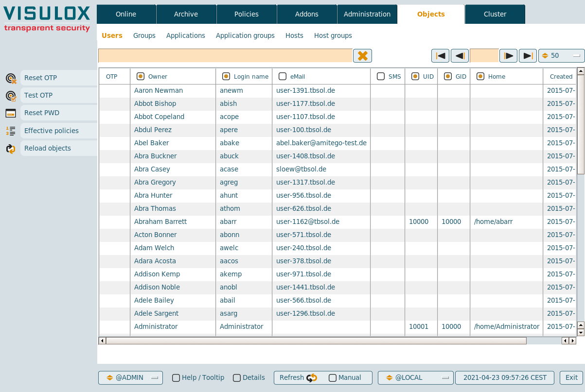This screenshot has height=392, width=585.
Task: Click the Reset PWD icon
Action: [x=11, y=113]
